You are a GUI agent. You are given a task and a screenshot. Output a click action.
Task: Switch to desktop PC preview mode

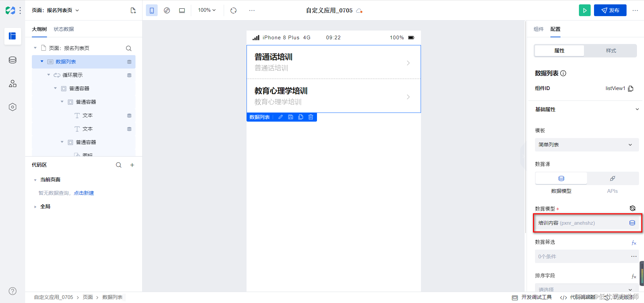coord(182,10)
